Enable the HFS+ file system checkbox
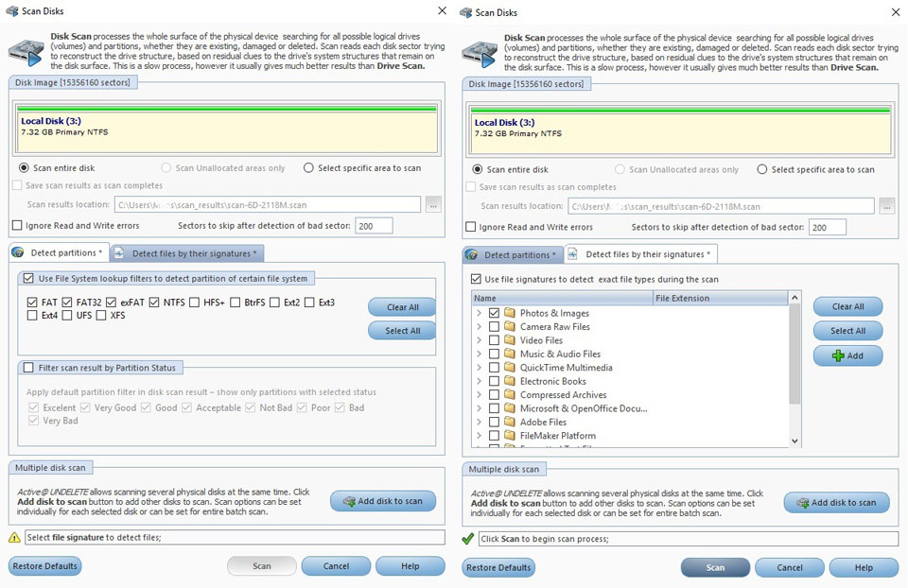The width and height of the screenshot is (908, 588). click(x=194, y=303)
